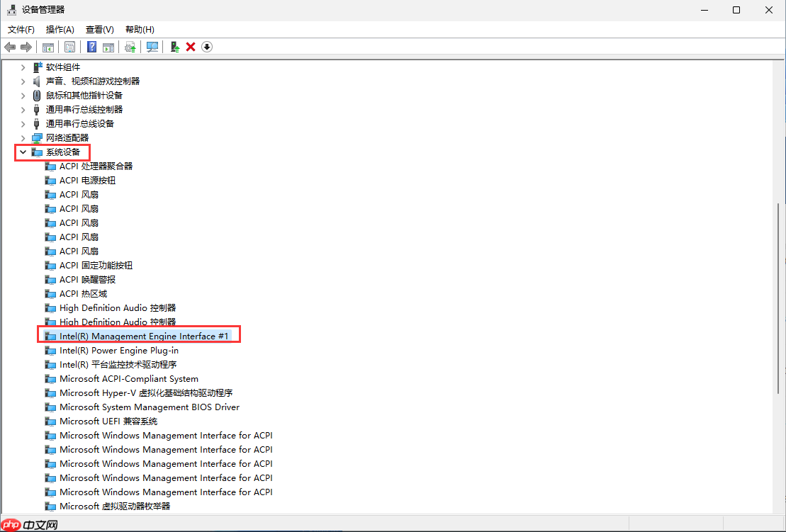Go back using the toolbar back arrow
The height and width of the screenshot is (532, 786).
(10, 47)
